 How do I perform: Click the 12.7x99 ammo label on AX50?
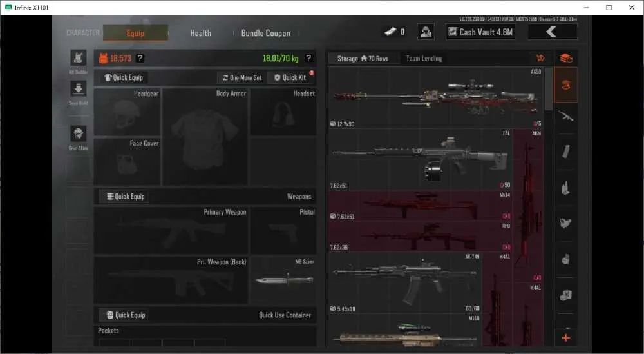pyautogui.click(x=345, y=124)
